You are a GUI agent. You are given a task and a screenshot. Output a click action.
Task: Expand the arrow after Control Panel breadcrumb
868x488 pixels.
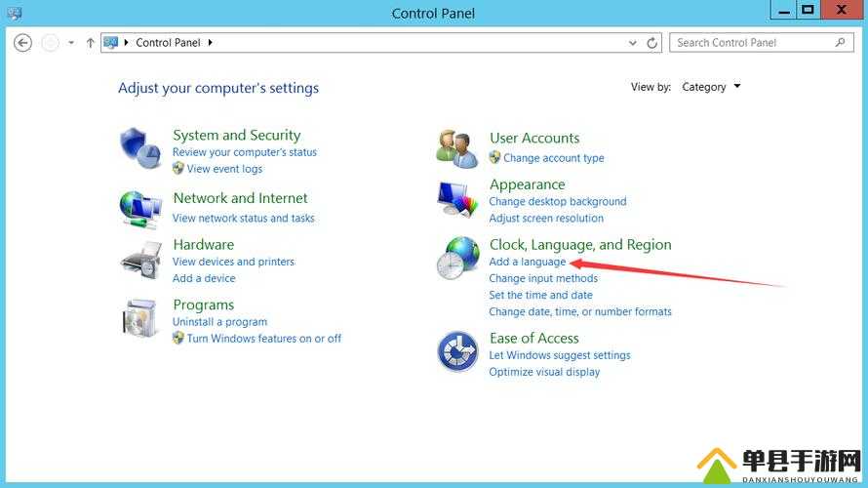tap(211, 43)
